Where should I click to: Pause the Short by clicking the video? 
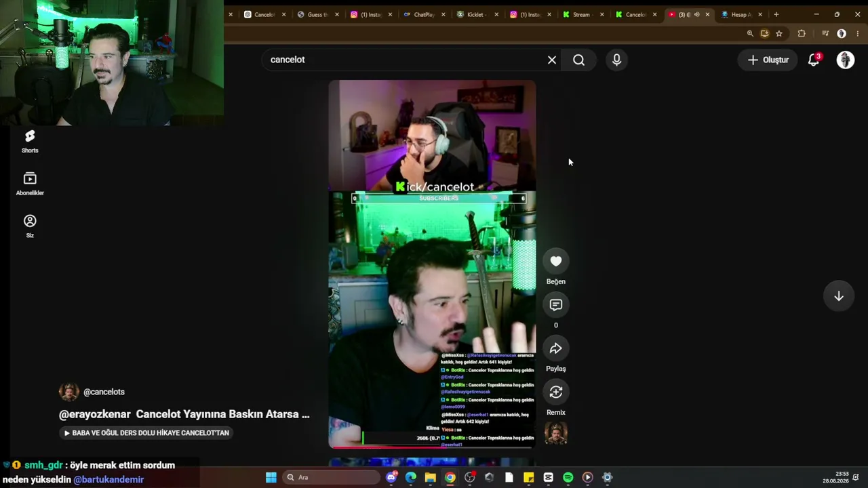pyautogui.click(x=432, y=264)
